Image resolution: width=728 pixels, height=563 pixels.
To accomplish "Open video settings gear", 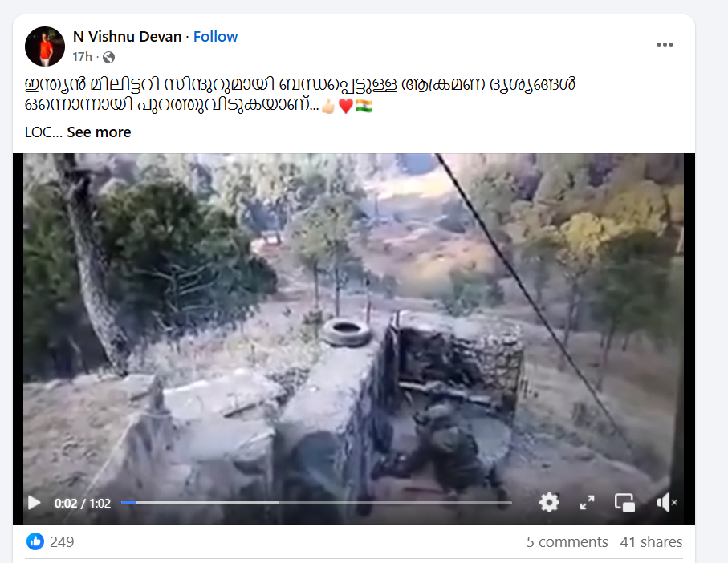I will pyautogui.click(x=549, y=503).
